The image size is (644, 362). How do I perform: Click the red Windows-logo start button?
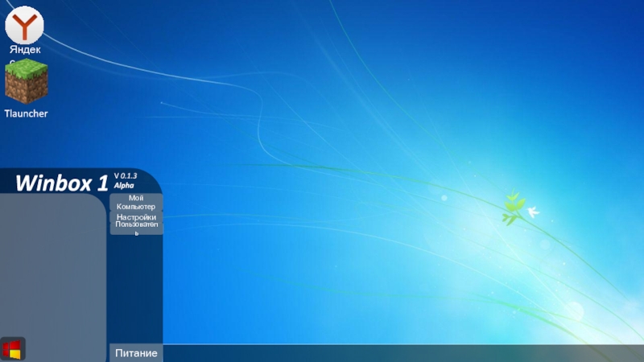click(12, 349)
